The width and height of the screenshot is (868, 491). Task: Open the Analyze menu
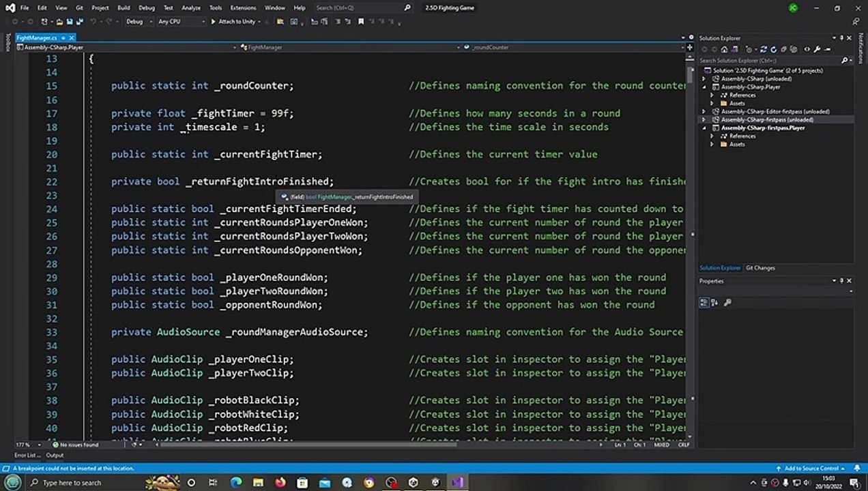click(x=191, y=8)
